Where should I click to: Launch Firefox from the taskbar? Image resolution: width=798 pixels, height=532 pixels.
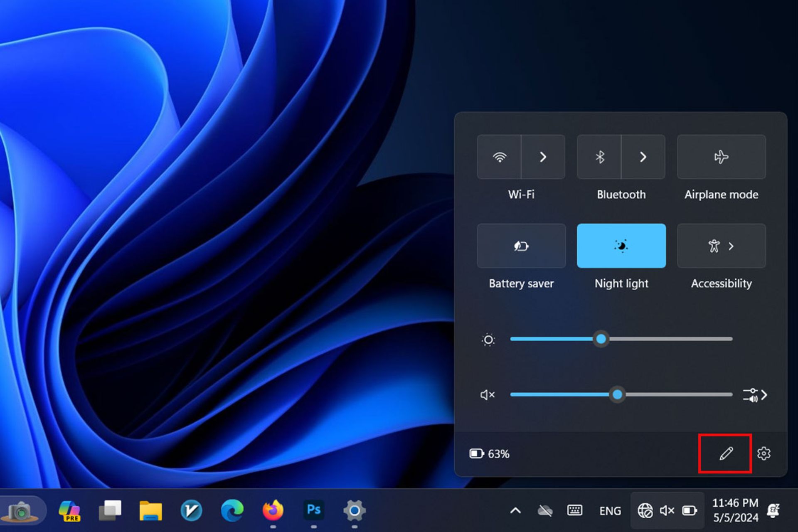(x=273, y=510)
